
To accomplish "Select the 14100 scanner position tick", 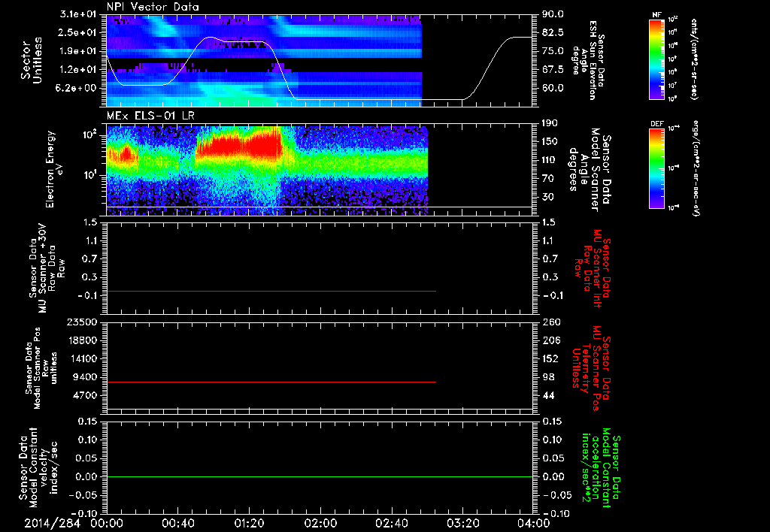I will coord(83,358).
